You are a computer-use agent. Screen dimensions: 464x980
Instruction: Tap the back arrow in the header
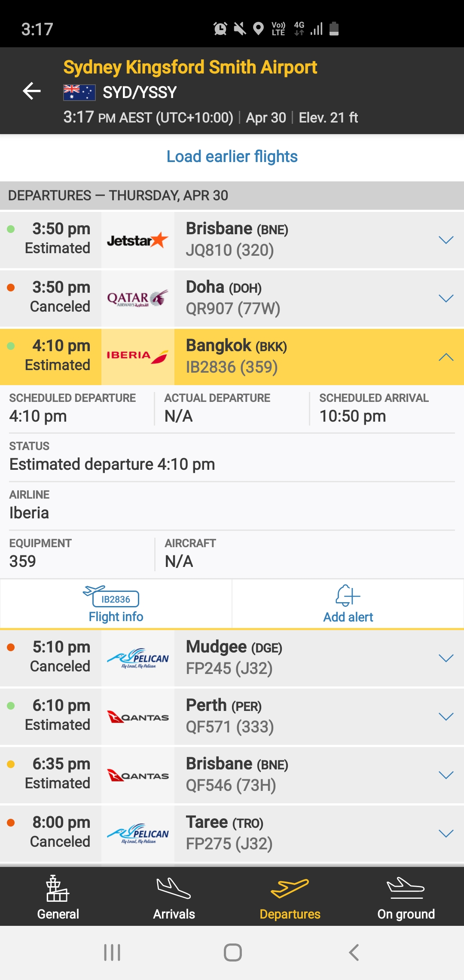point(32,91)
